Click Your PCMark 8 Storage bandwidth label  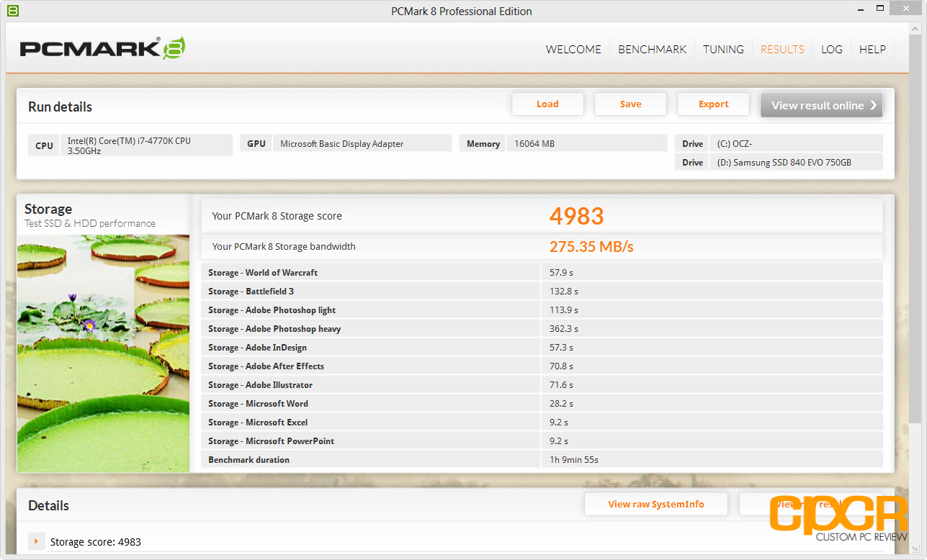coord(284,246)
